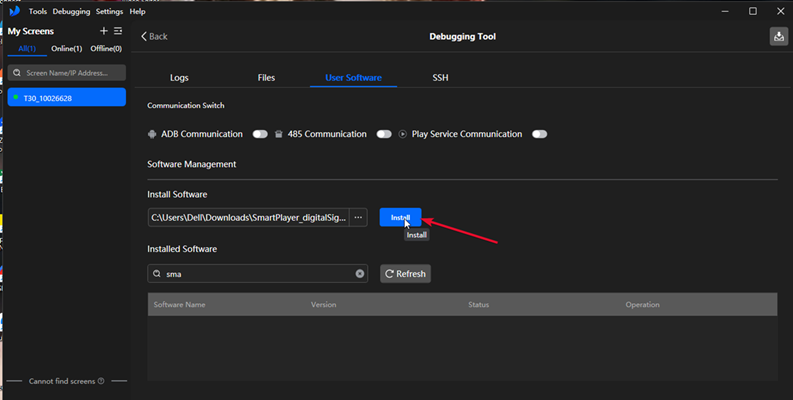Add a new screen with the plus icon
The width and height of the screenshot is (793, 400).
tap(104, 31)
